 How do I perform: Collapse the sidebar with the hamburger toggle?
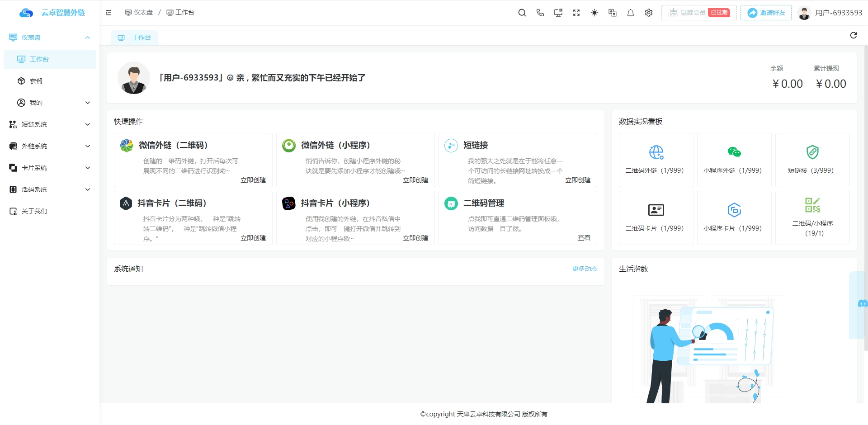108,12
